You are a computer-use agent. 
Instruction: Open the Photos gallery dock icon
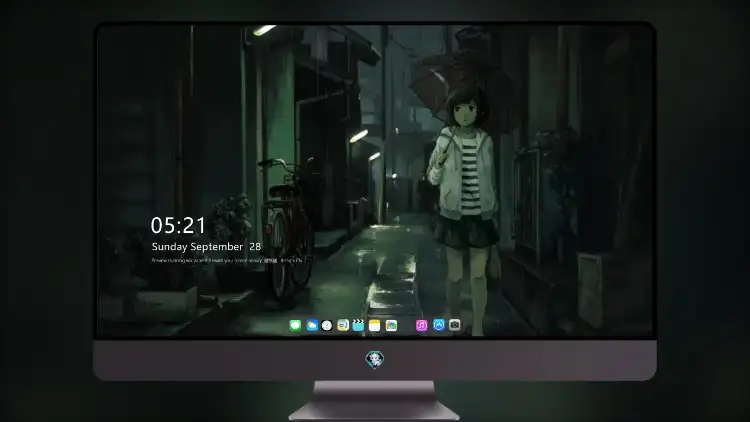click(x=391, y=325)
